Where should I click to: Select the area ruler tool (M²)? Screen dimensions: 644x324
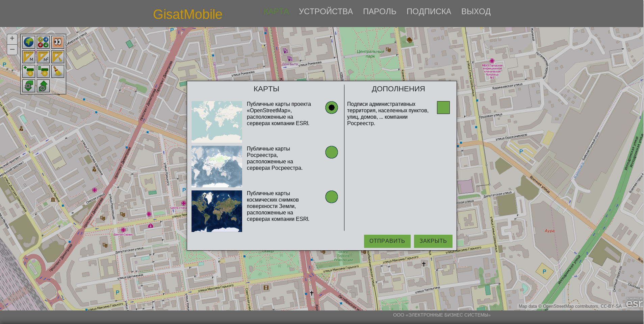(43, 57)
